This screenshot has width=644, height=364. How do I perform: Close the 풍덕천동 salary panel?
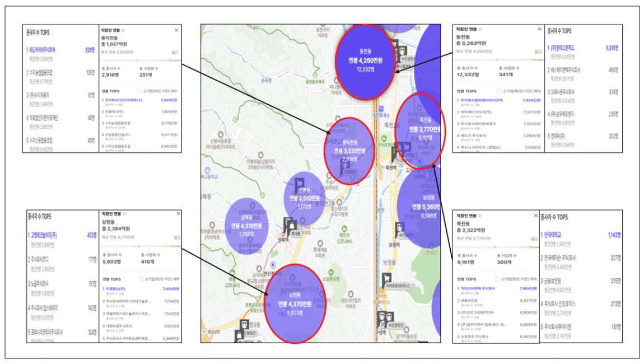tap(176, 30)
